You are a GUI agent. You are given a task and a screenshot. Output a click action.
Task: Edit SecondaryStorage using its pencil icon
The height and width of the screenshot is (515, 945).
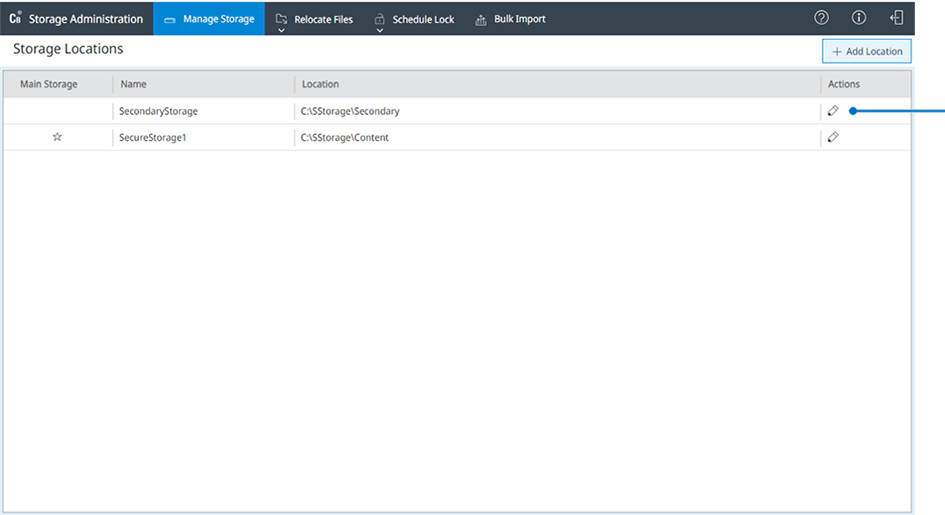833,111
